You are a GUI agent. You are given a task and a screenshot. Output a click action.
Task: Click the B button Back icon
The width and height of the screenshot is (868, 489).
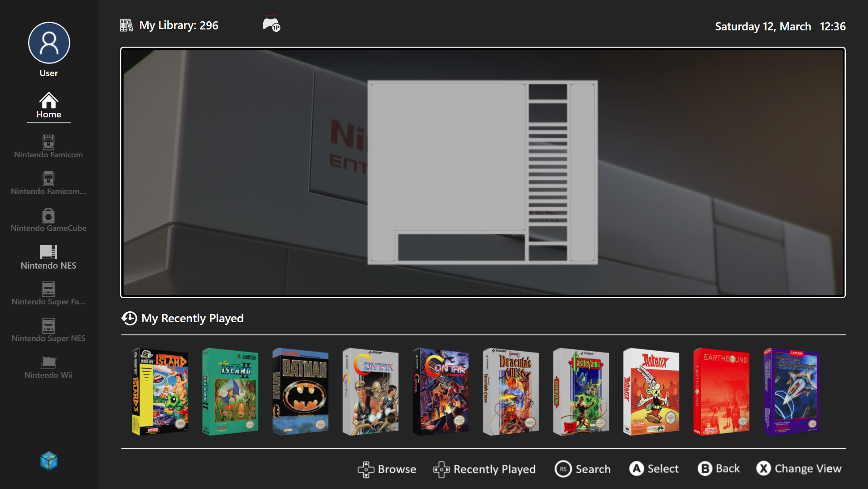tap(705, 469)
